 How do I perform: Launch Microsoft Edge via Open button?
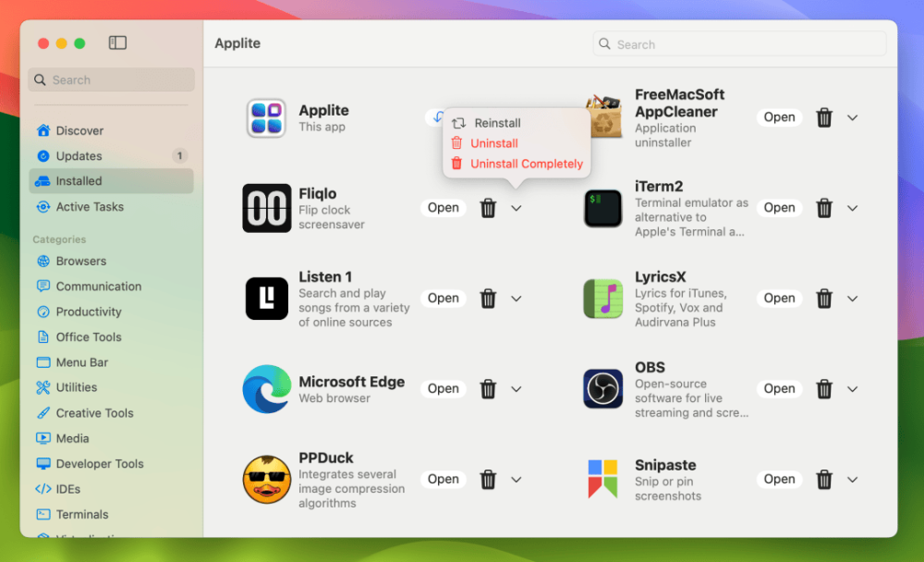(x=444, y=388)
